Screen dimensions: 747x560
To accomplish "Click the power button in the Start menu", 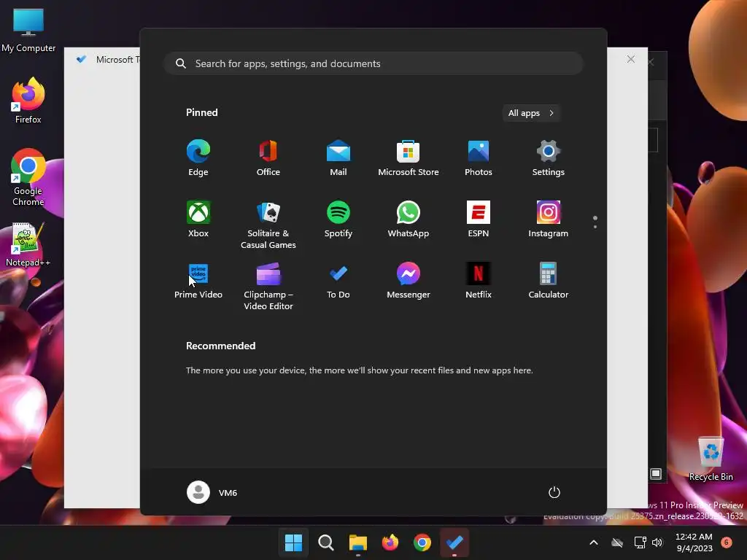I will [x=554, y=492].
